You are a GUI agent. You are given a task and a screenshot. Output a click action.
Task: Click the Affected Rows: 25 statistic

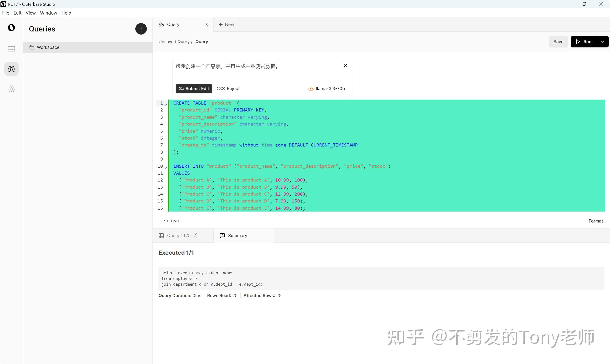pos(262,296)
